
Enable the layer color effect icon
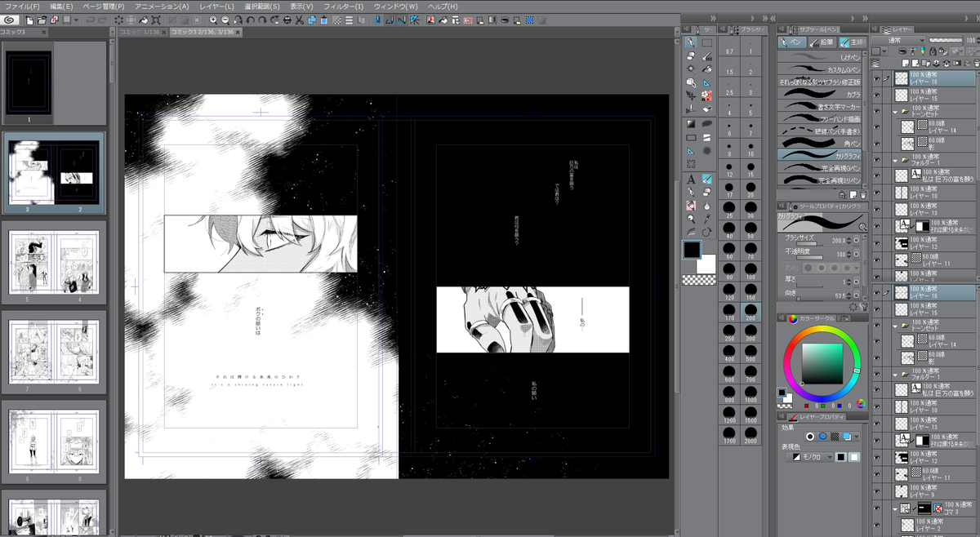[x=846, y=436]
